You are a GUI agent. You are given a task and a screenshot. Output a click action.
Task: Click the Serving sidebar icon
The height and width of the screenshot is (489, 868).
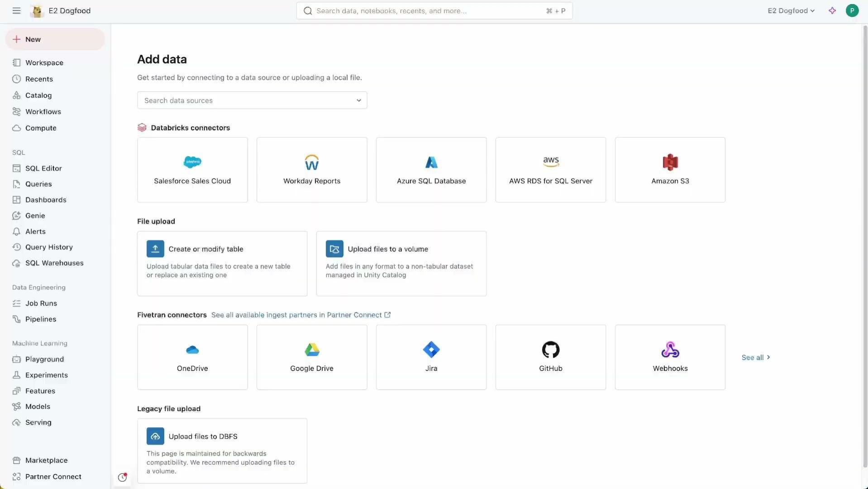pyautogui.click(x=17, y=422)
